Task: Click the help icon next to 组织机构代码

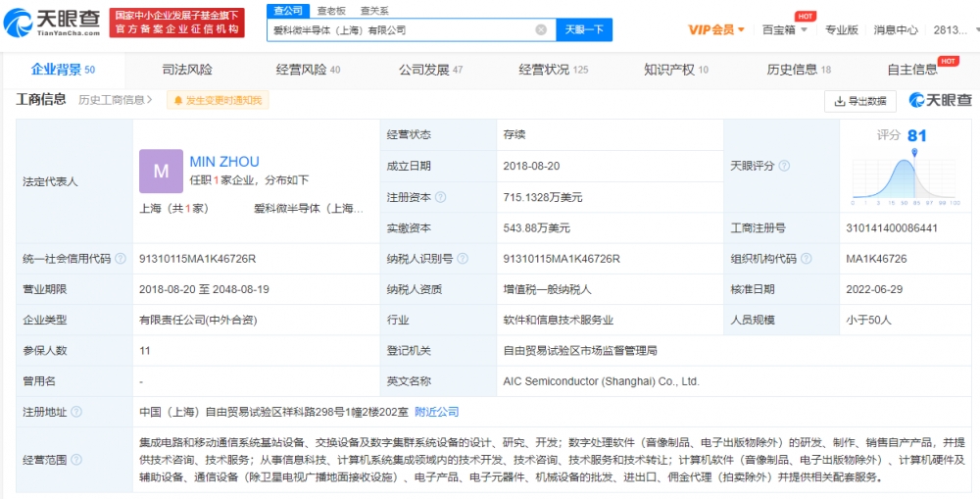Action: (x=807, y=259)
